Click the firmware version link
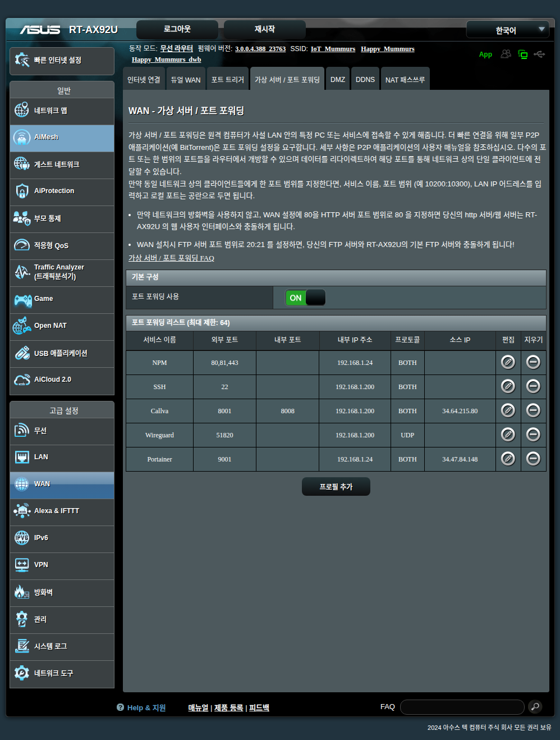This screenshot has height=740, width=560. click(x=260, y=49)
